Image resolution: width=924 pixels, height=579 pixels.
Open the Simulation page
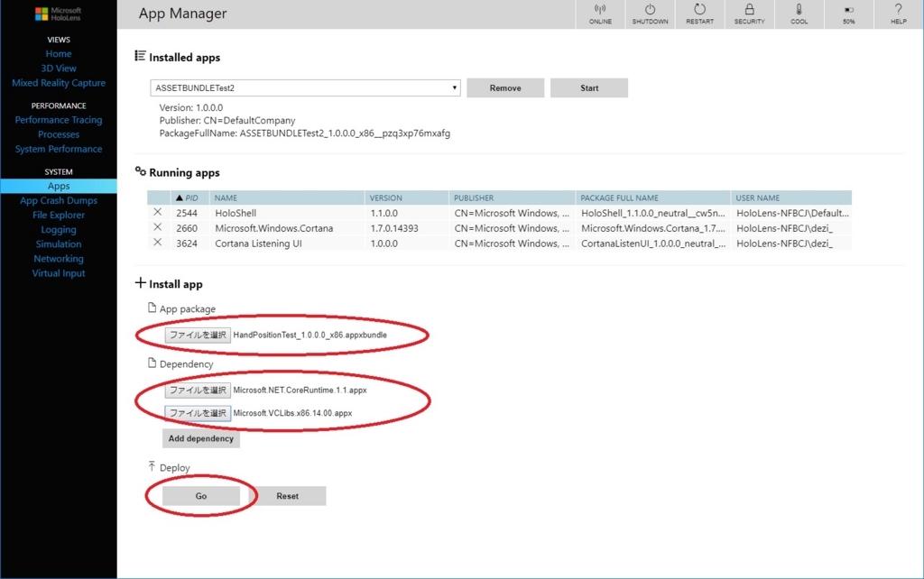pyautogui.click(x=59, y=244)
